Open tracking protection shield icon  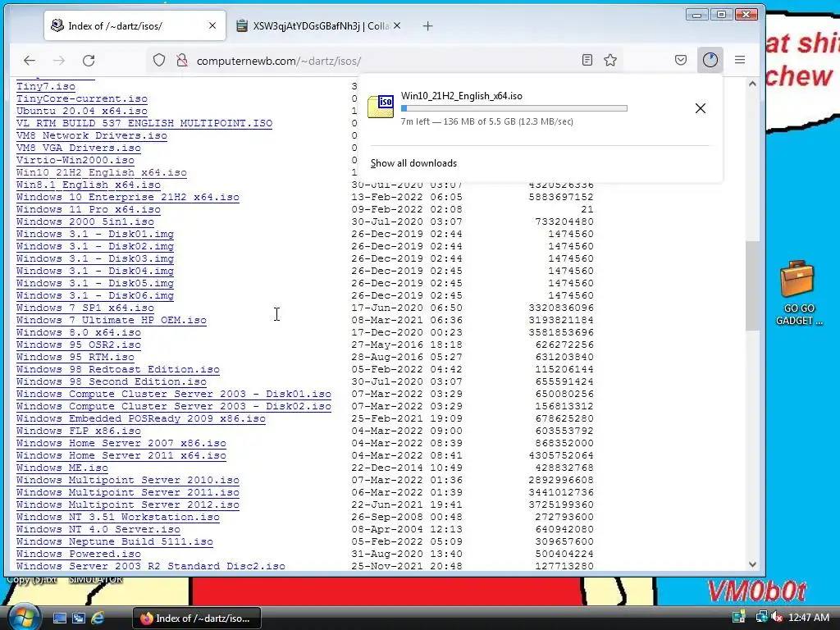click(159, 61)
